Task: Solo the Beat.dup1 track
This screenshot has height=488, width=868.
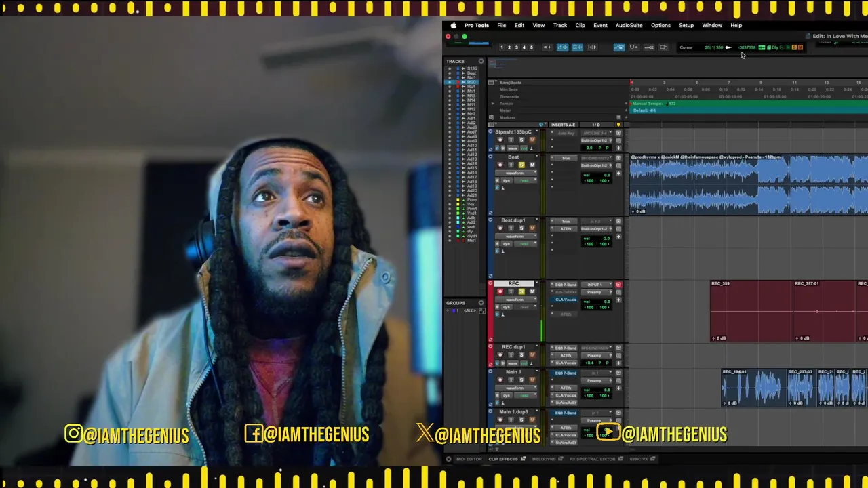Action: tap(521, 228)
